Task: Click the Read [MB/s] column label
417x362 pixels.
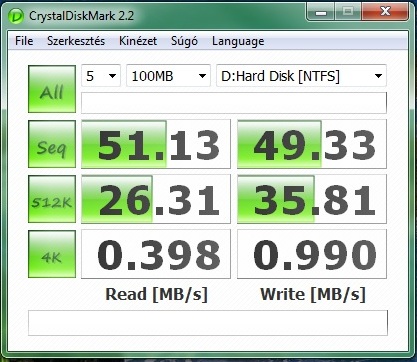Action: [x=156, y=294]
